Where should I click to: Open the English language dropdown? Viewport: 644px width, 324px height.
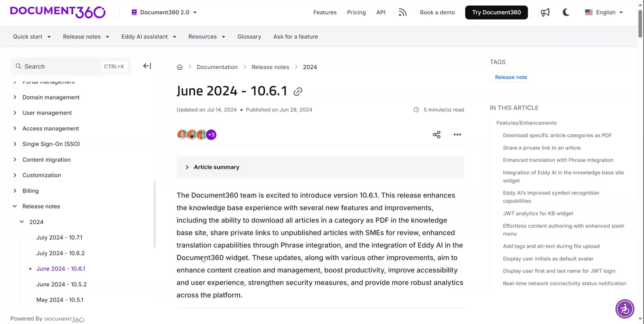point(604,12)
